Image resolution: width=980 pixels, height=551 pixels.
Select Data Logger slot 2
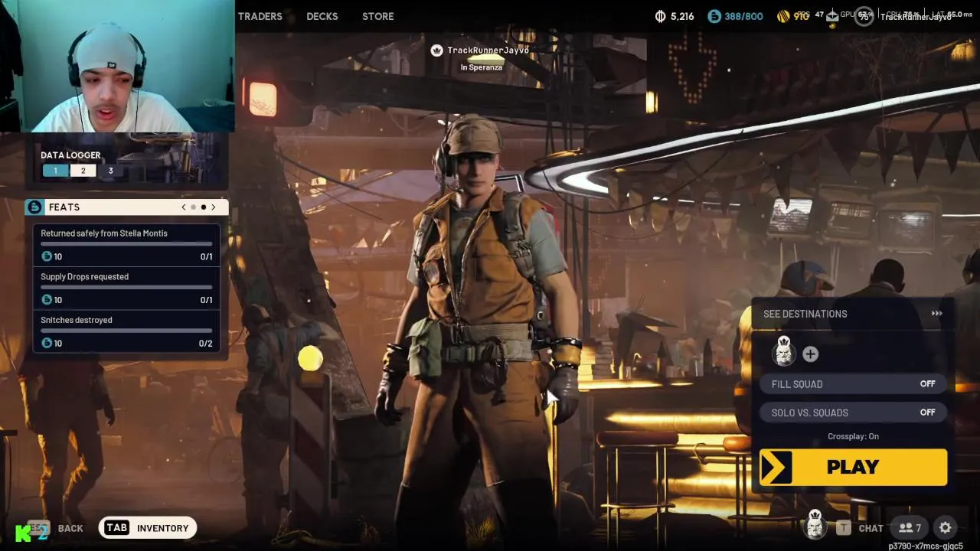pyautogui.click(x=83, y=171)
